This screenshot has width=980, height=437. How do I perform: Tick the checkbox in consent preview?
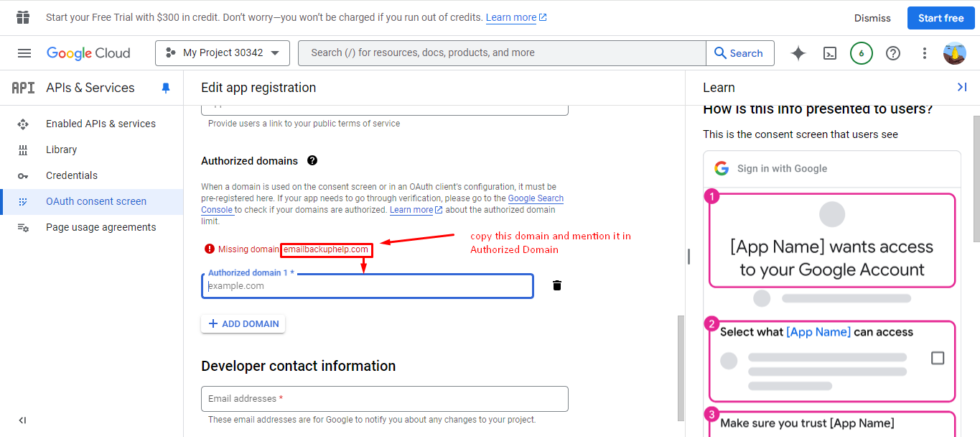click(937, 358)
